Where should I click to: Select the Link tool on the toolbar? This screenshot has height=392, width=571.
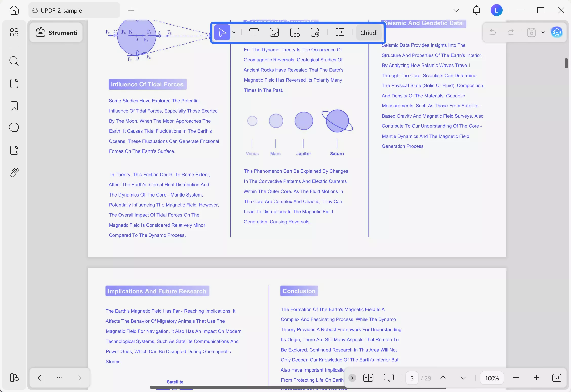coord(294,32)
